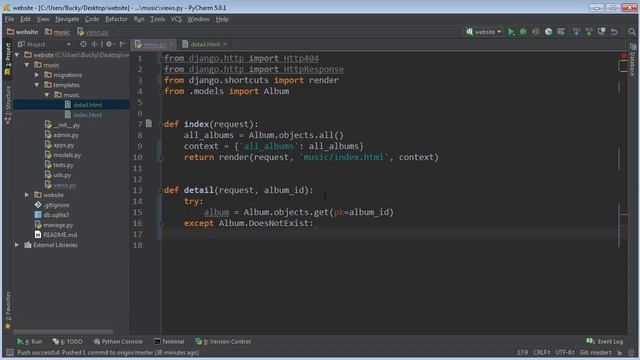Open Search Everywhere magnifier icon

[632, 32]
